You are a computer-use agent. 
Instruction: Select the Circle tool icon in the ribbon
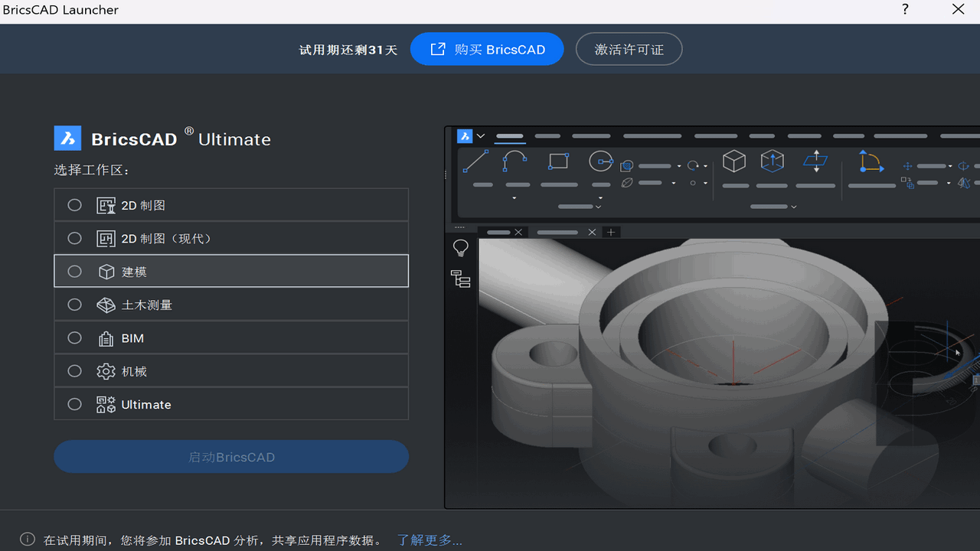click(x=601, y=161)
